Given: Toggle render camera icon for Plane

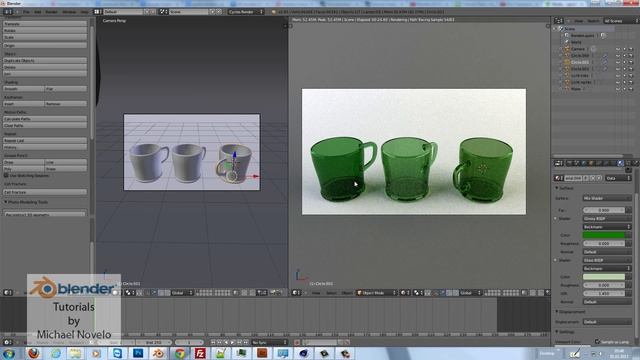Looking at the screenshot, I should (x=631, y=89).
